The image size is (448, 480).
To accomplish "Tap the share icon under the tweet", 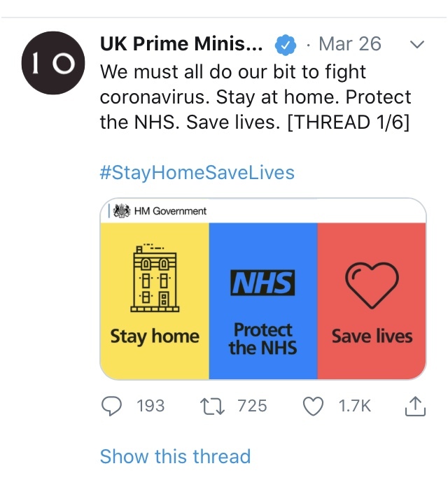I will click(415, 405).
